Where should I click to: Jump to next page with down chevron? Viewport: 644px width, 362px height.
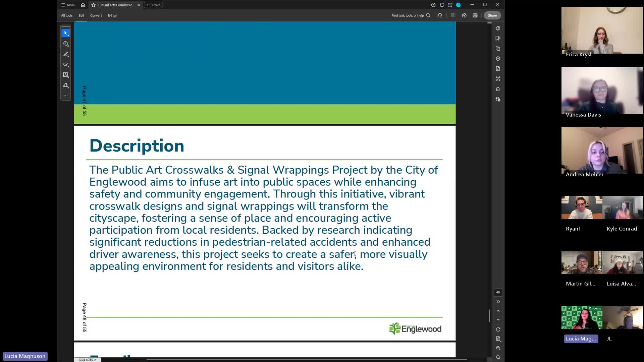[x=498, y=319]
